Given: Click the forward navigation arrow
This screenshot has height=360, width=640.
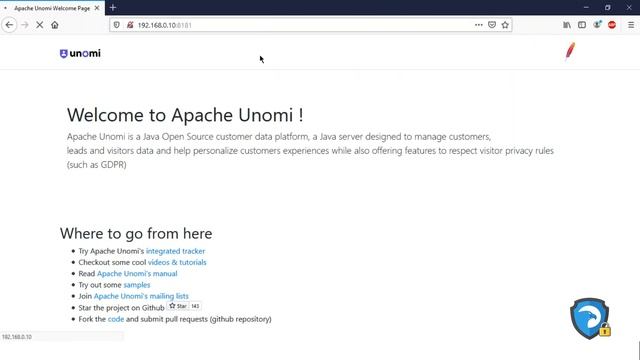Looking at the screenshot, I should tap(25, 25).
